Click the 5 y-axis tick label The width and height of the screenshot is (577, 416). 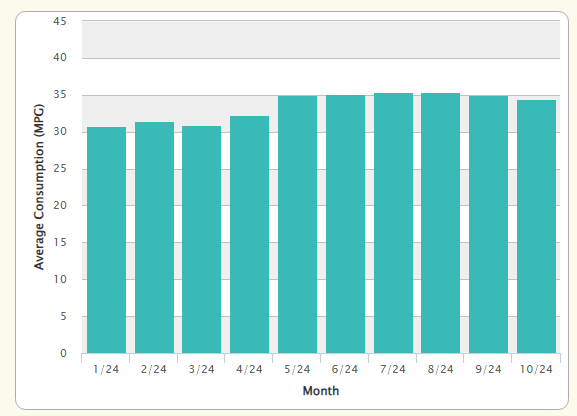coord(63,316)
